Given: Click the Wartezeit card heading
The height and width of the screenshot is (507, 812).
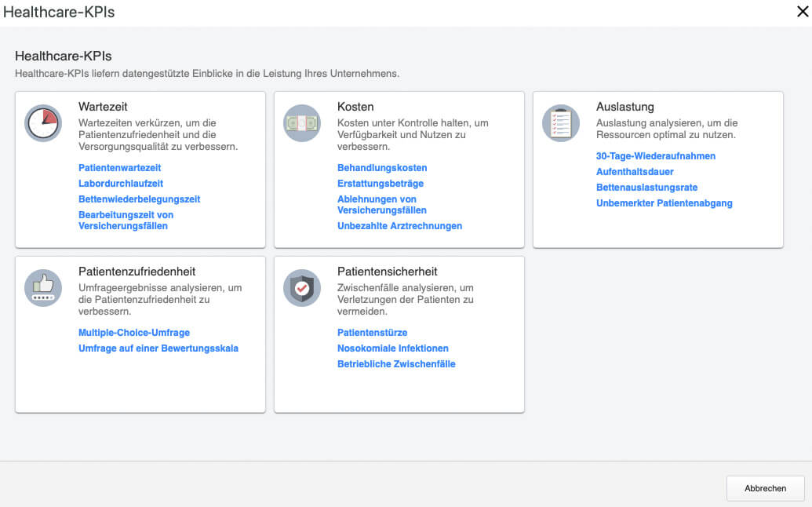Looking at the screenshot, I should 103,107.
